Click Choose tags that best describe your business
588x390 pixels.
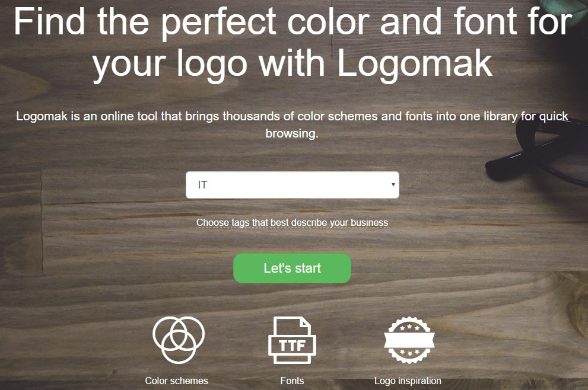click(x=292, y=222)
